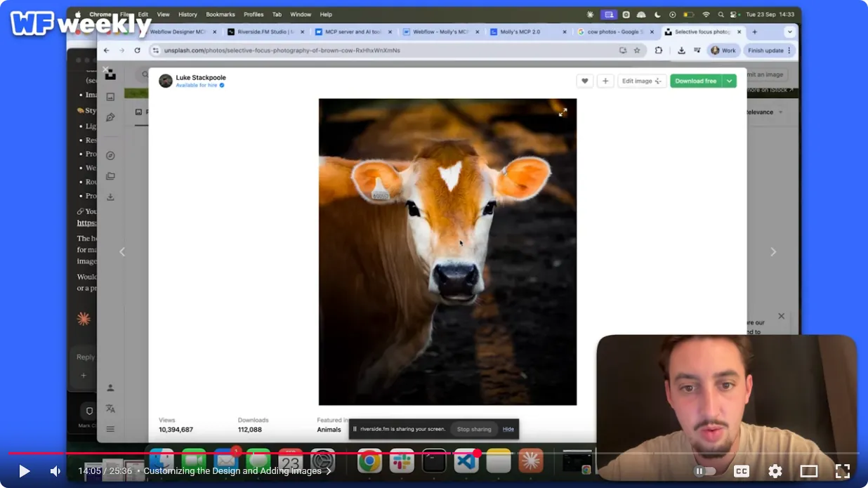Open Slack from the Dock

tap(402, 461)
